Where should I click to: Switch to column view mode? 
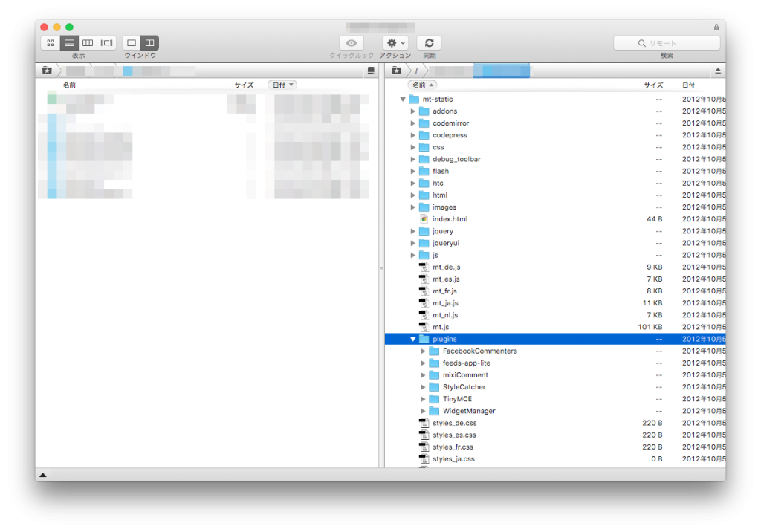click(88, 42)
